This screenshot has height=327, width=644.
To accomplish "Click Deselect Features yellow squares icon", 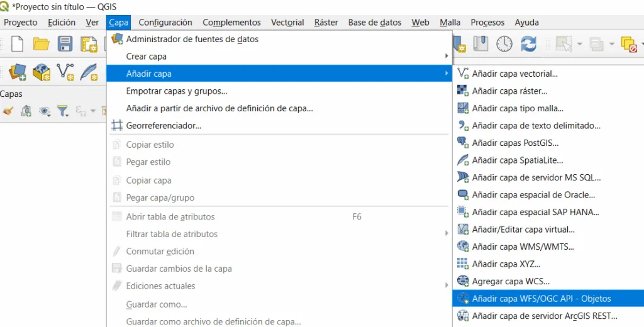I will point(629,44).
